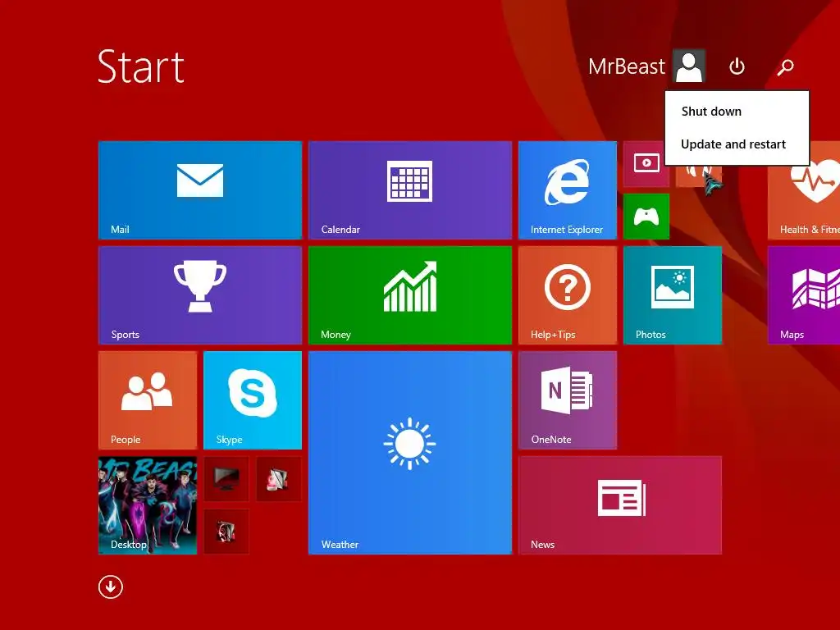Open the Sports tile with trophy
The height and width of the screenshot is (630, 840).
click(200, 295)
